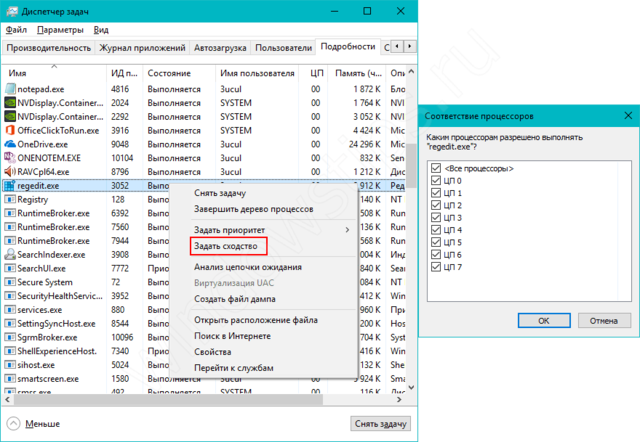Viewport: 640px width, 442px height.
Task: Select Задать сходство in context menu
Action: tap(225, 246)
